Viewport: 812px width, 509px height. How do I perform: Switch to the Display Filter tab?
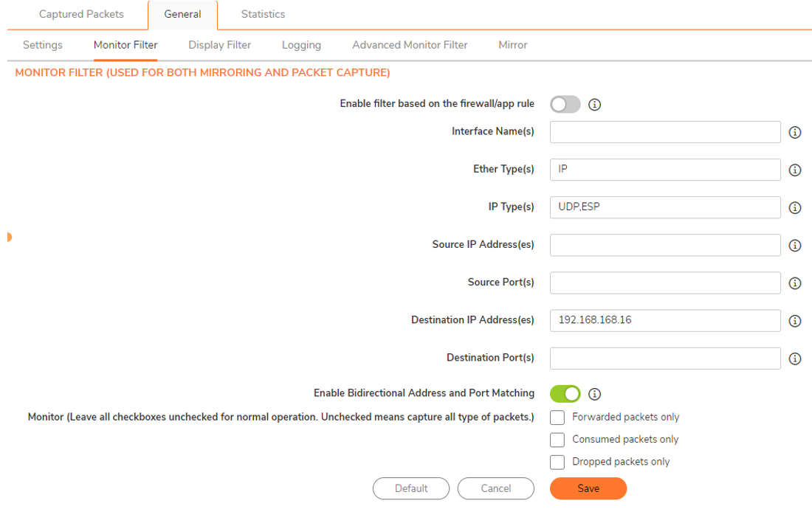[219, 45]
